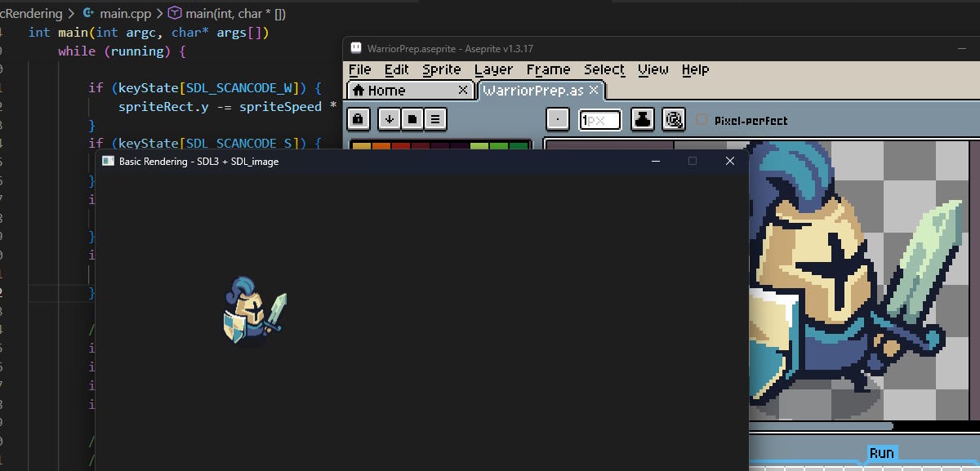This screenshot has height=471, width=980.
Task: Click the Basic Rendering window title icon
Action: [108, 162]
